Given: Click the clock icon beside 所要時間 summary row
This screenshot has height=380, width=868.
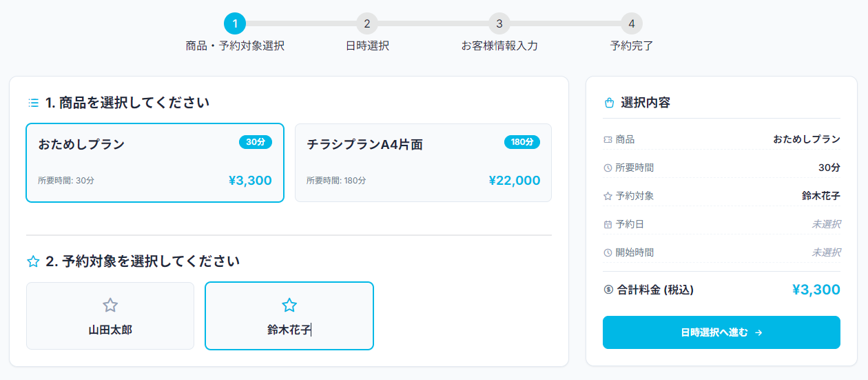Looking at the screenshot, I should pyautogui.click(x=608, y=168).
